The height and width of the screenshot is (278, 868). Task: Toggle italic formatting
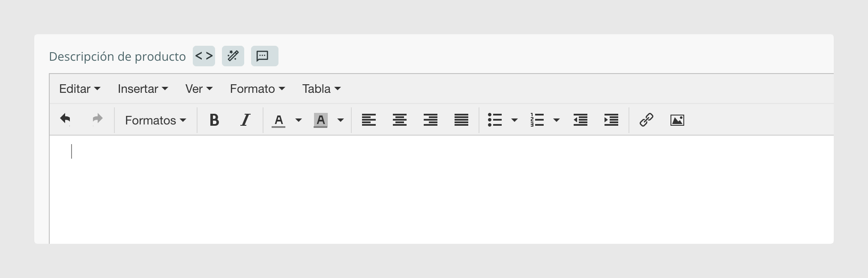[245, 120]
